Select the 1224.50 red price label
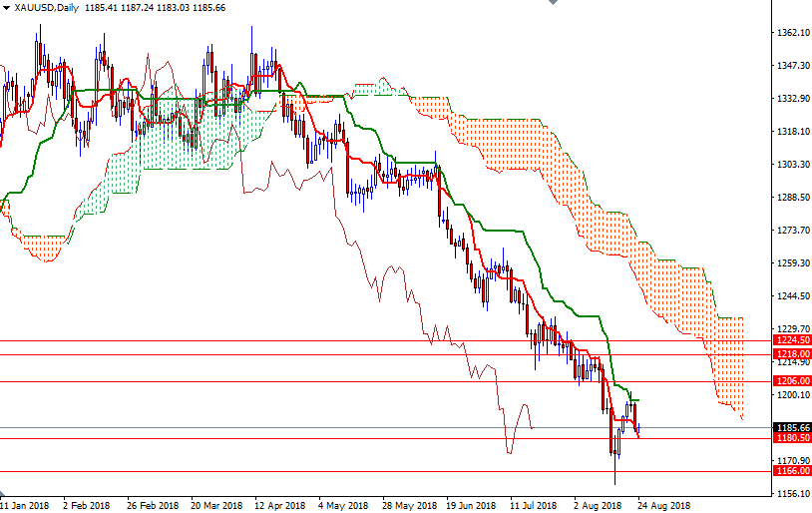Viewport: 812px width, 513px height. [793, 340]
